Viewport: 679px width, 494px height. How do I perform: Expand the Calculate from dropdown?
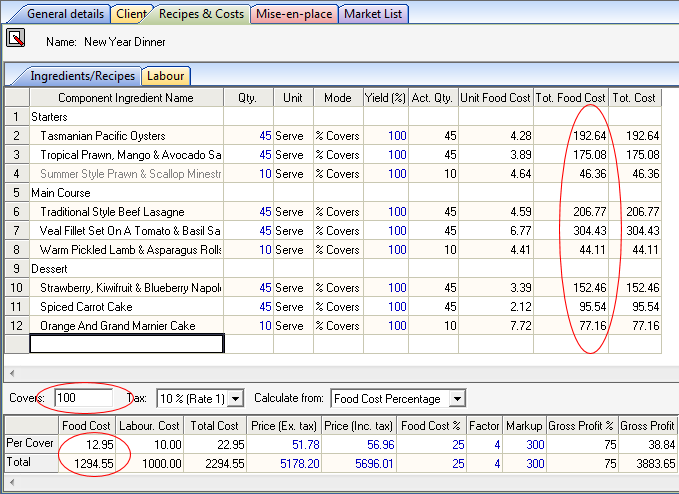point(457,398)
